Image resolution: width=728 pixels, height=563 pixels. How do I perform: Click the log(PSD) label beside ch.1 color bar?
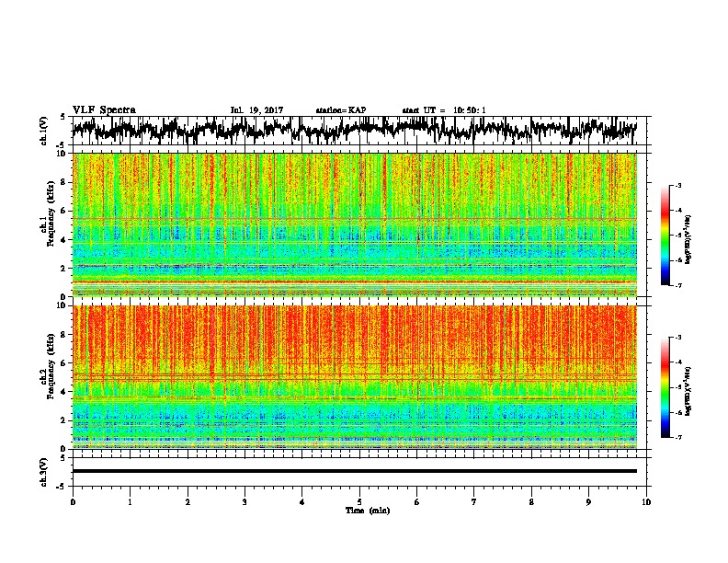688,239
